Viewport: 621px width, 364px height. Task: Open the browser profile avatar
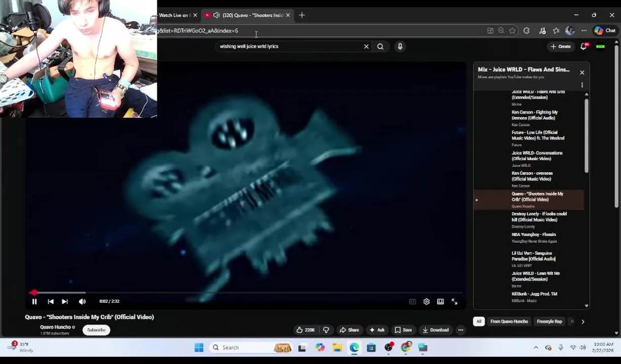pos(570,31)
